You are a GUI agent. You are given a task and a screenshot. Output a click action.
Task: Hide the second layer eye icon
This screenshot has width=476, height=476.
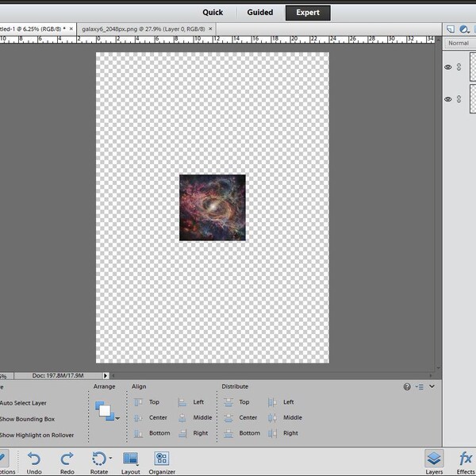(x=447, y=99)
